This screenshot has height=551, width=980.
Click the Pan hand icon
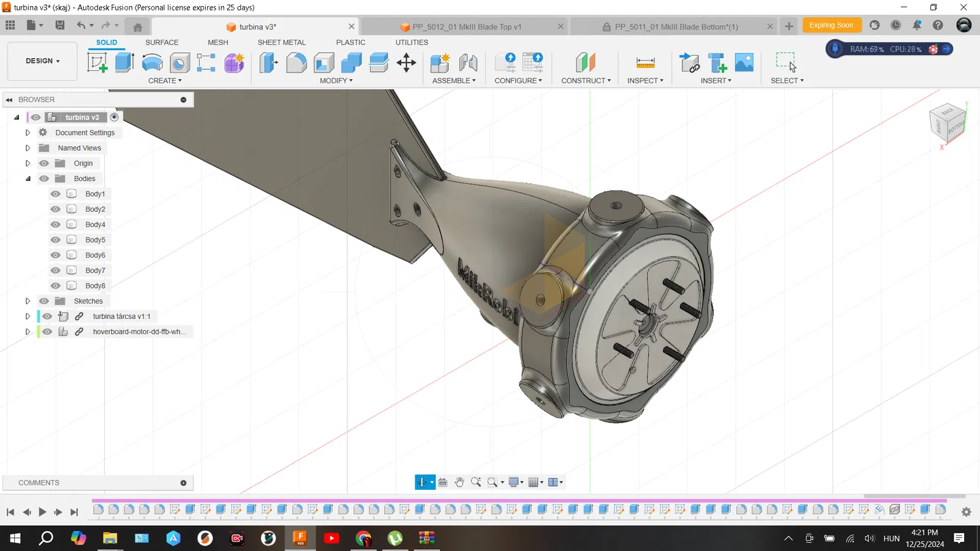click(x=459, y=482)
